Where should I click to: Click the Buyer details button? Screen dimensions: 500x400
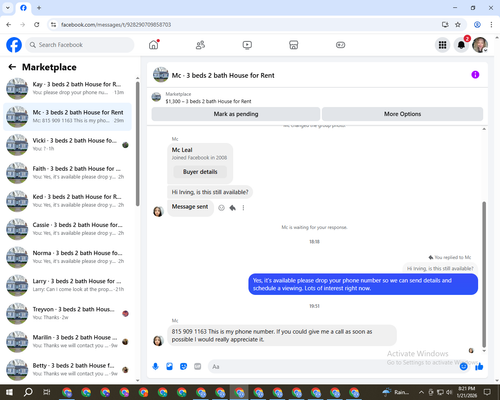coord(200,172)
